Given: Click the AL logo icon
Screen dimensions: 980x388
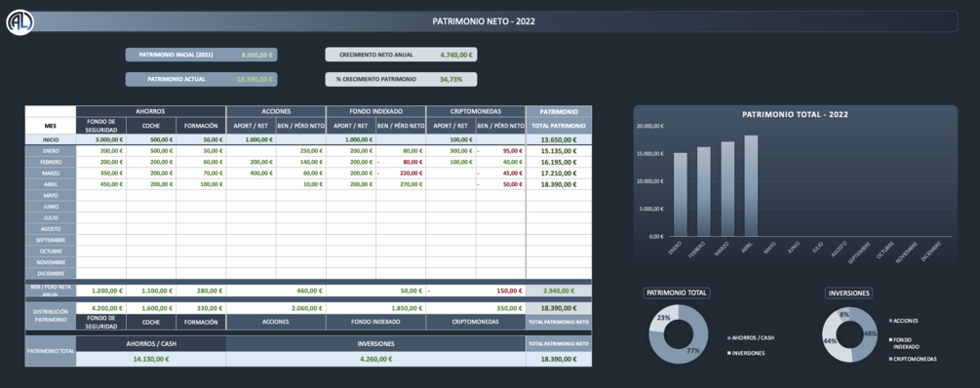Looking at the screenshot, I should [x=20, y=22].
